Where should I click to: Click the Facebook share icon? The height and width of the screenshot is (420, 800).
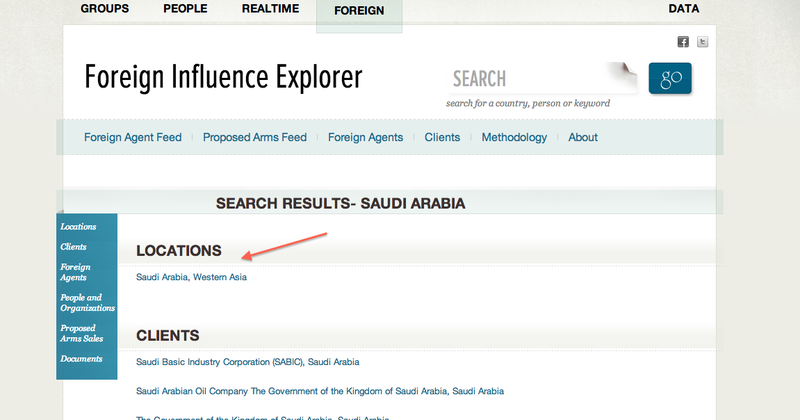coord(683,42)
